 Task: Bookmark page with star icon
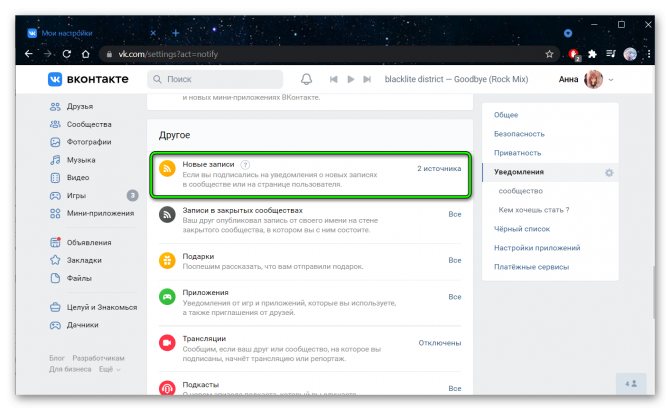coord(550,54)
